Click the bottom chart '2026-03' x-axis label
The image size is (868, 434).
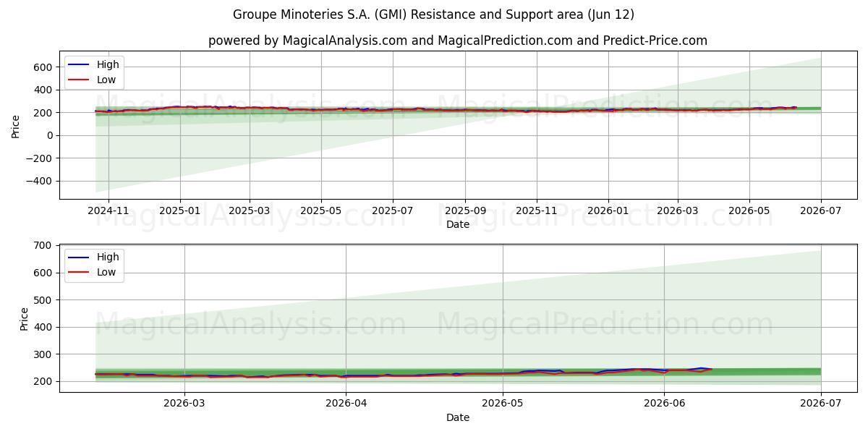(x=184, y=405)
